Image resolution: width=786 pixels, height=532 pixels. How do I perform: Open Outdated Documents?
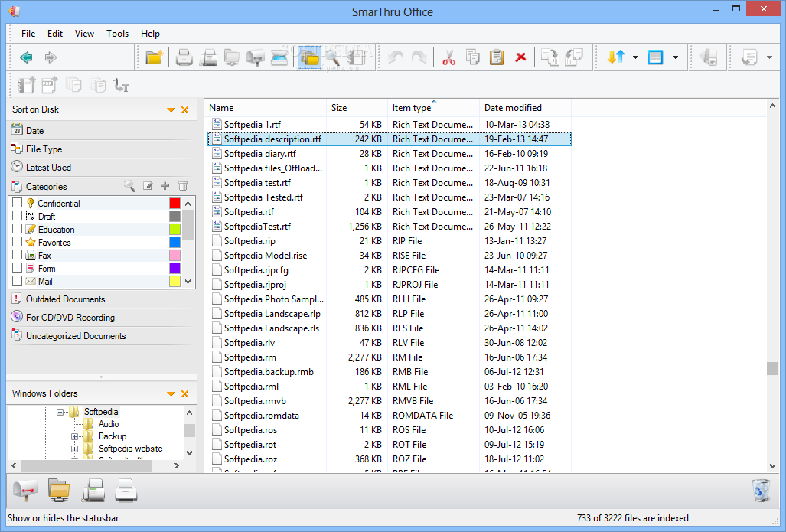[x=103, y=299]
